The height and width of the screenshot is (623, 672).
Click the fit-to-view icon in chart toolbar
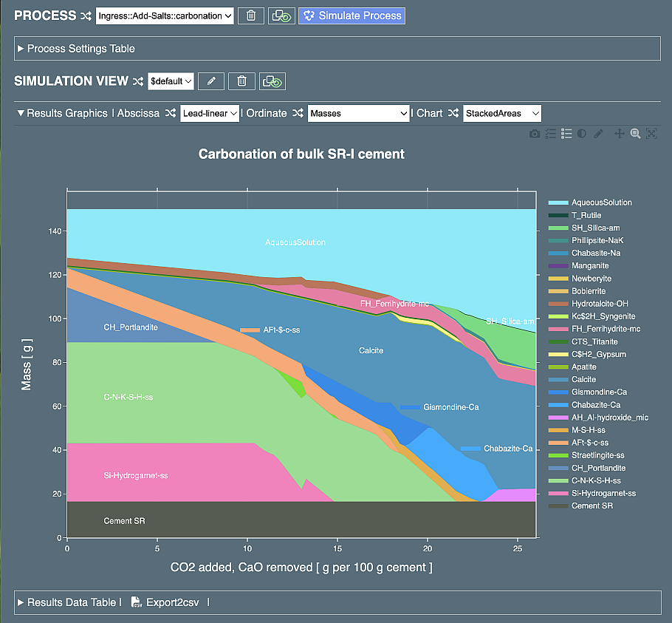click(651, 133)
